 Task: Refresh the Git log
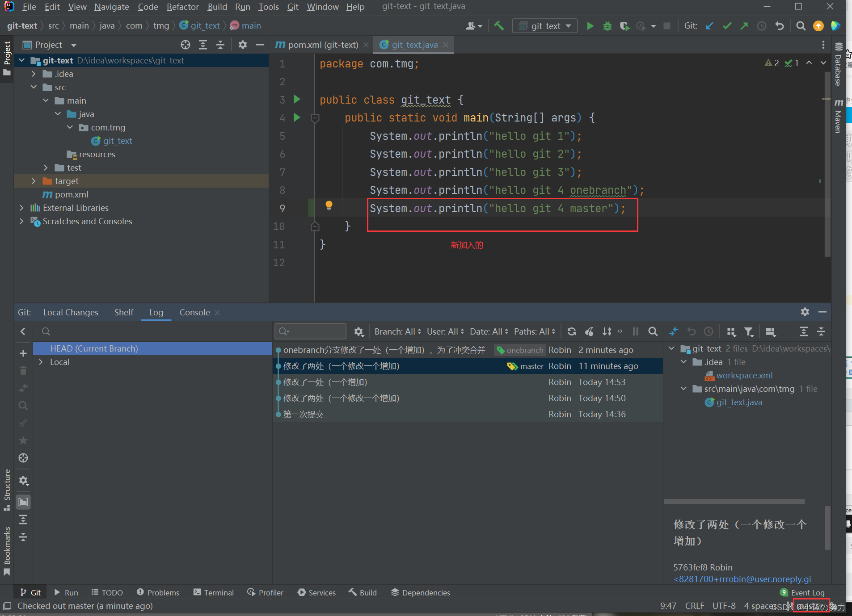click(x=571, y=331)
